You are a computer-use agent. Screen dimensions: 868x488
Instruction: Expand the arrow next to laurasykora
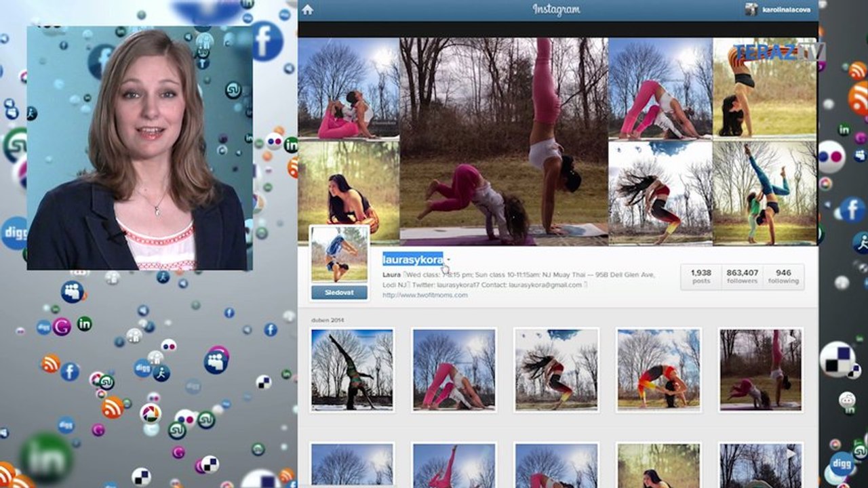click(449, 260)
